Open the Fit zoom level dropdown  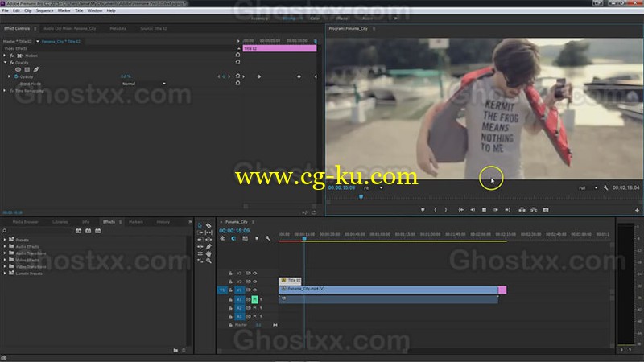coord(374,188)
